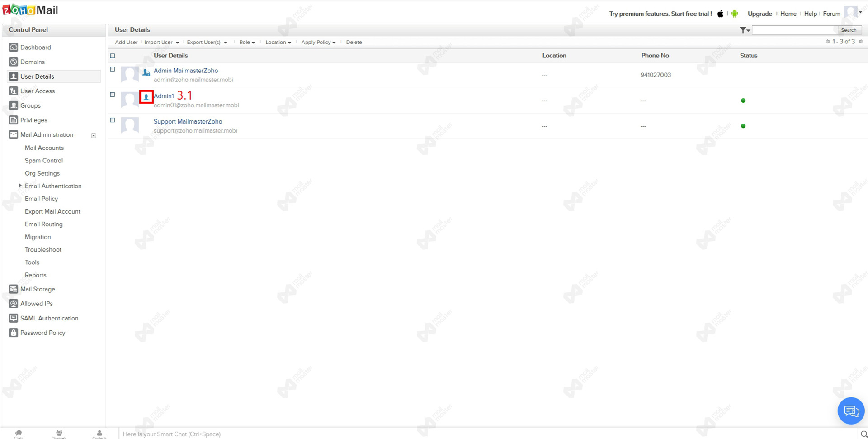Click Delete in the toolbar

point(354,43)
